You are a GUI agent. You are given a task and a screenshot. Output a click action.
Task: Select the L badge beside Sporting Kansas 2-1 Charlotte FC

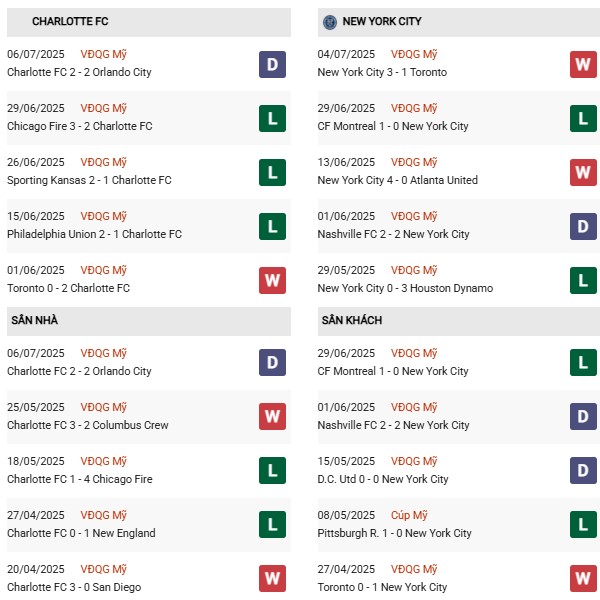coord(272,173)
